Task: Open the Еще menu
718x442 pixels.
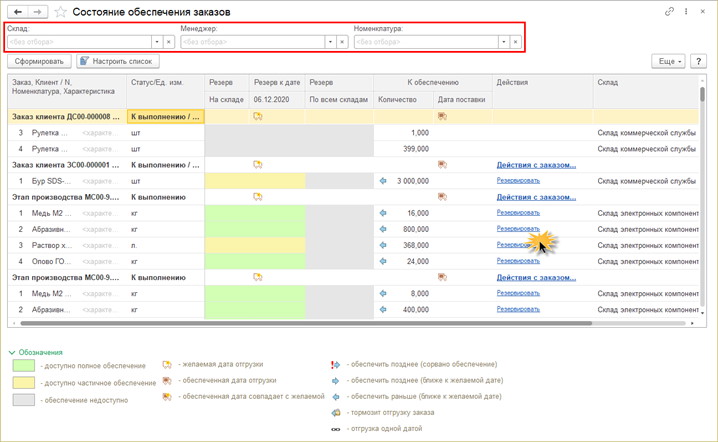Action: click(669, 61)
